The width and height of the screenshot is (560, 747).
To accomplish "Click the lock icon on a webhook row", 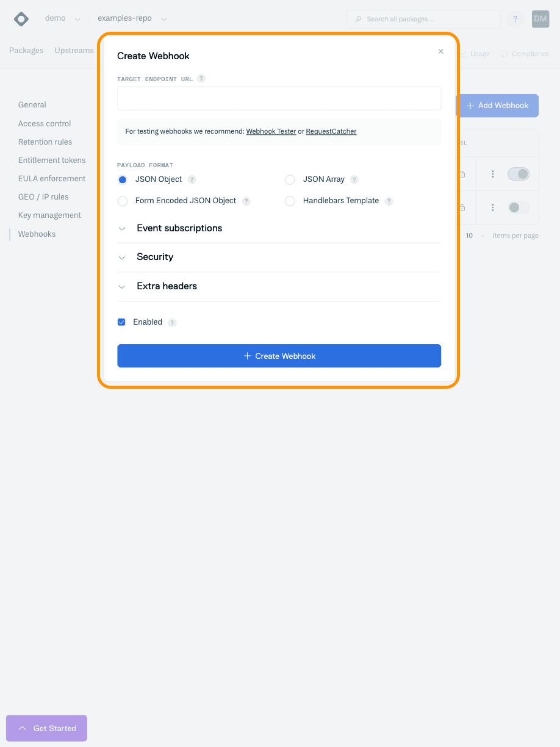I will 462,174.
